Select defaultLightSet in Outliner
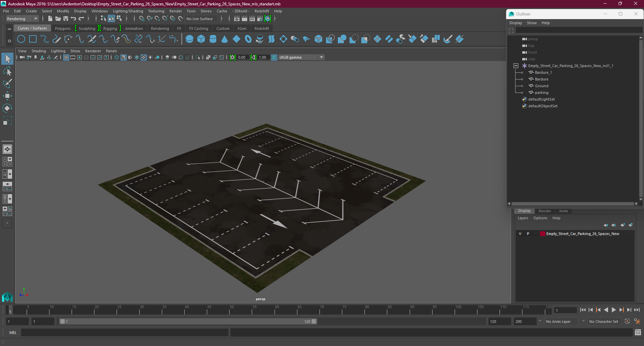 point(541,99)
